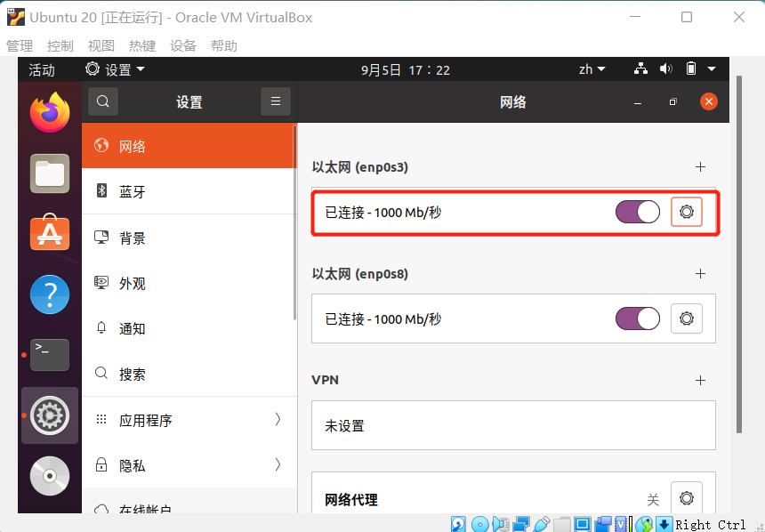This screenshot has width=765, height=532.
Task: Open the 设置 app menu in top bar
Action: click(115, 69)
